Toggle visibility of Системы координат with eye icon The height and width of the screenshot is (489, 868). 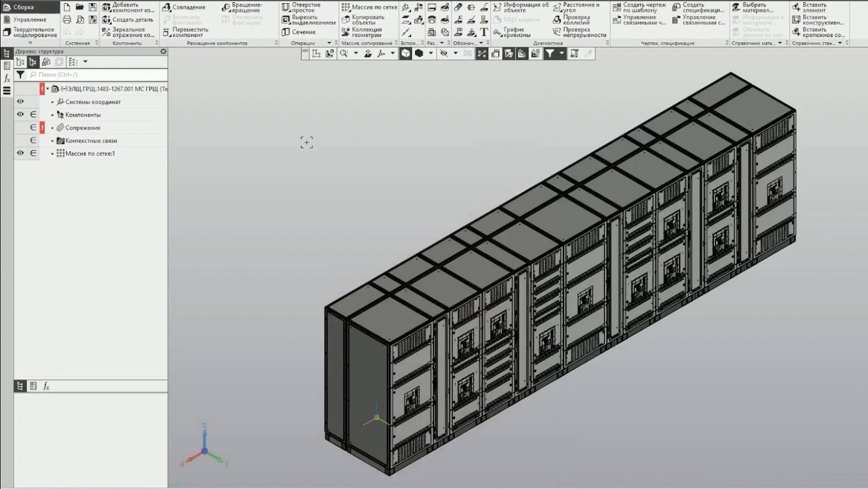pos(21,101)
